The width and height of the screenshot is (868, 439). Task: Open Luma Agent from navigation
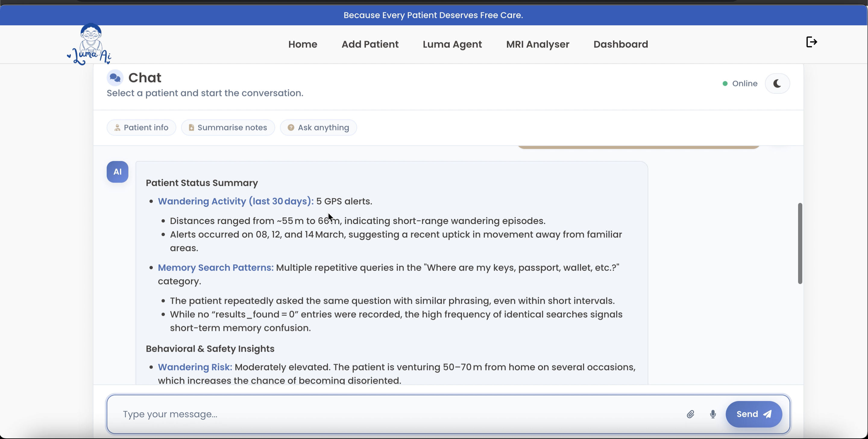[452, 44]
